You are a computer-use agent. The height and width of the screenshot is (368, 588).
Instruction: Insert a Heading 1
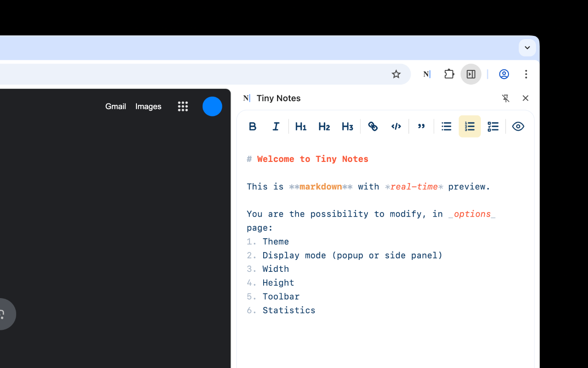(301, 126)
